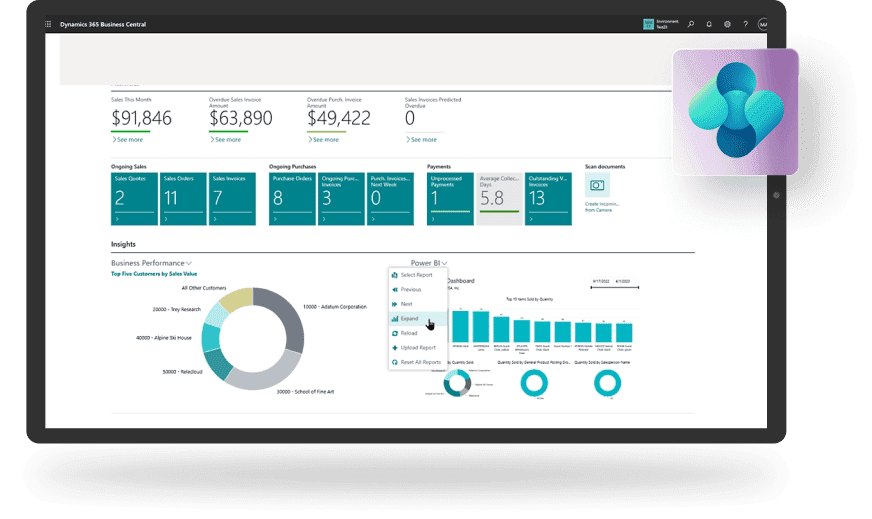Click the Alpine Ski House donut segment

[x=210, y=337]
